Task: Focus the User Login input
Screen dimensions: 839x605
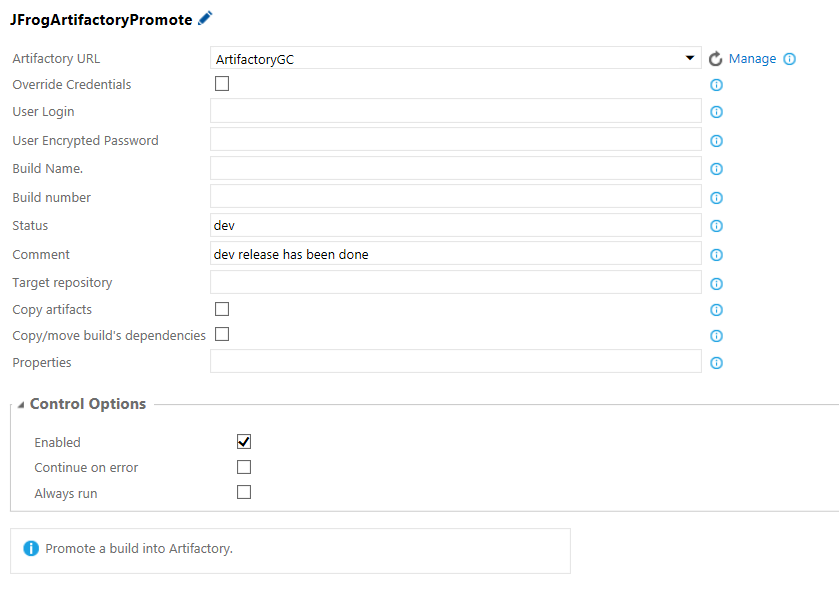Action: (x=455, y=111)
